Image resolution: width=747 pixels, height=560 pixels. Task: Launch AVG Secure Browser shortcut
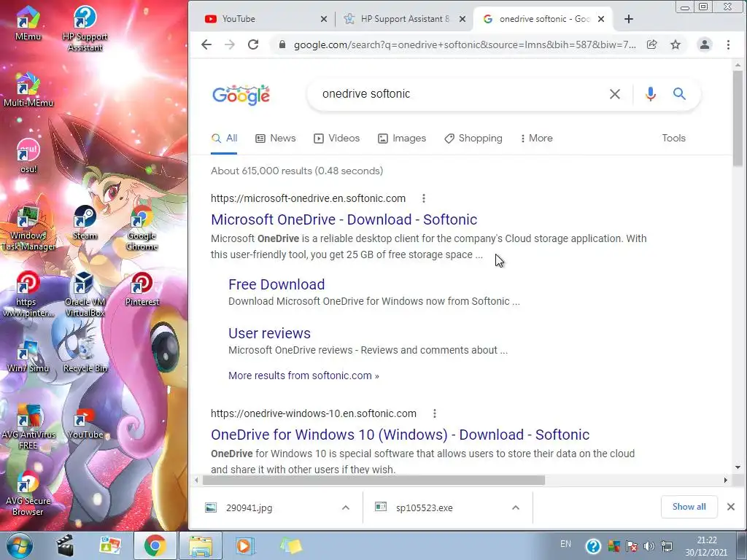tap(28, 494)
